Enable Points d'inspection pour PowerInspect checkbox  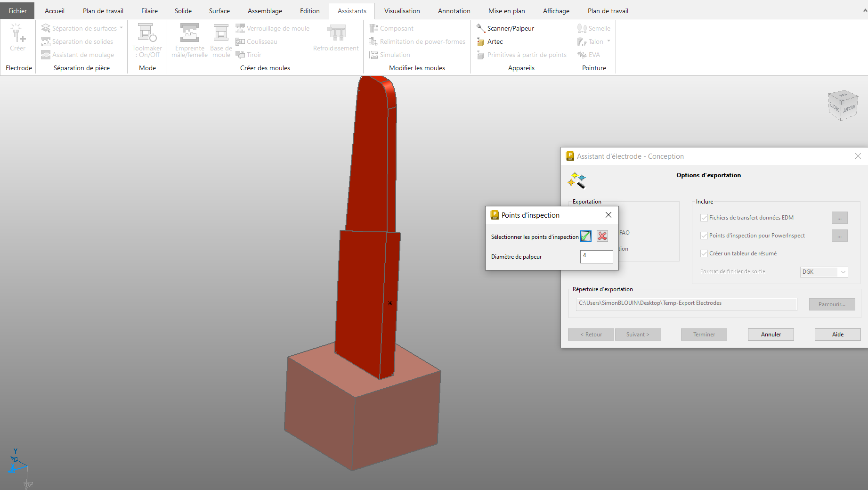click(x=704, y=236)
